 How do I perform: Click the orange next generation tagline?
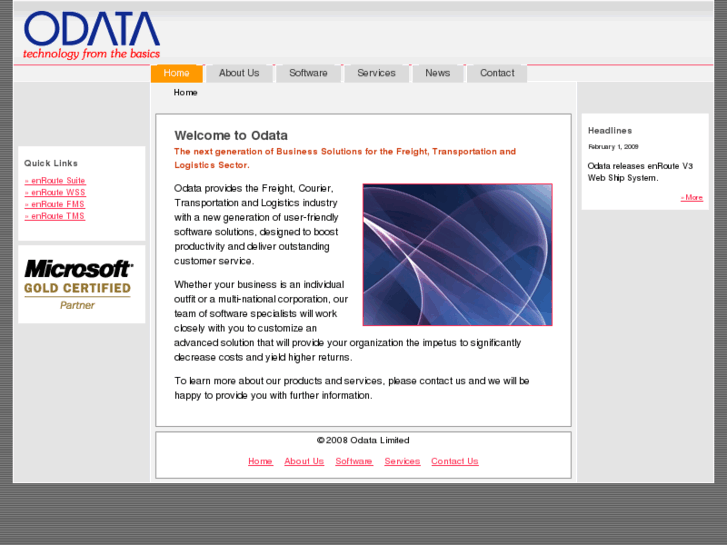click(x=345, y=158)
